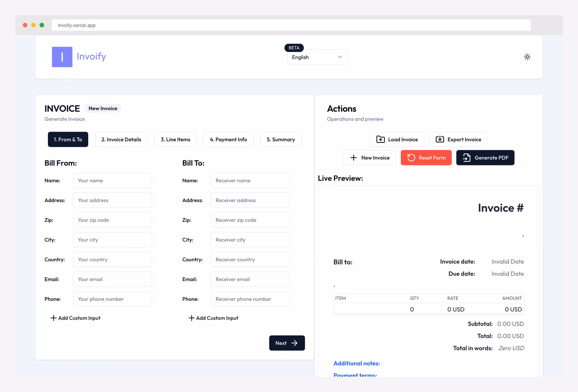Viewport: 578px width, 392px height.
Task: Open the English language dropdown
Action: [x=317, y=57]
